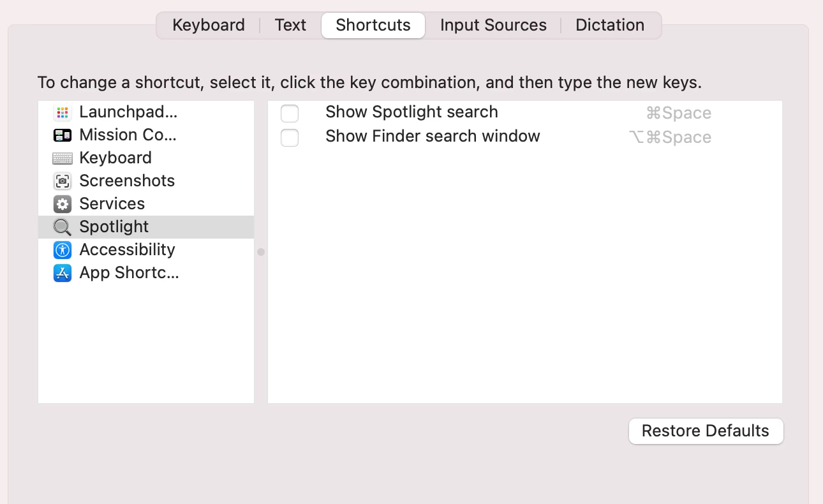
Task: Click the Keyboard icon in sidebar
Action: click(62, 158)
